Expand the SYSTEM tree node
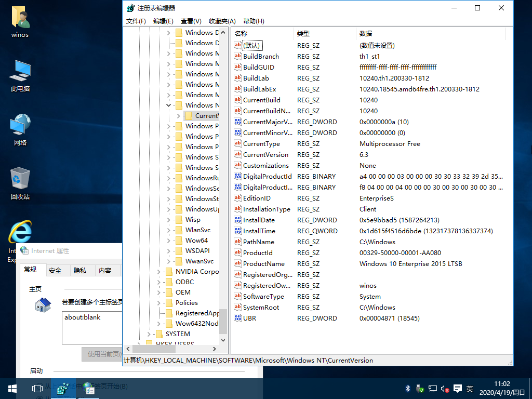 click(x=149, y=334)
